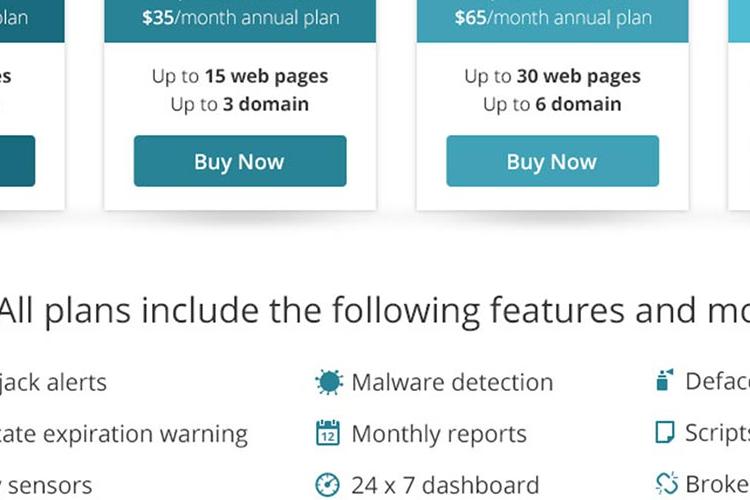Click the Malware detection feature text
Screen dimensions: 750x500
[x=452, y=382]
